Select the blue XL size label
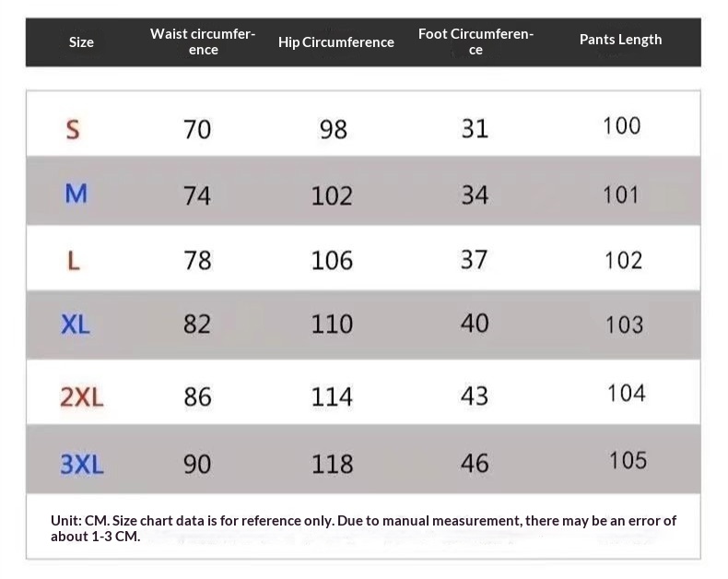 (76, 325)
